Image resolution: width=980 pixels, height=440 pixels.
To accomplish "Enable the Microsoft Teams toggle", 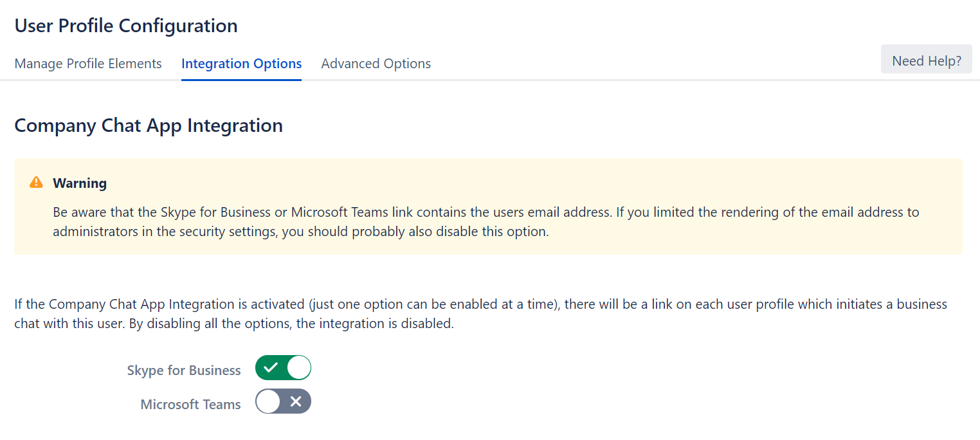I will click(x=283, y=402).
